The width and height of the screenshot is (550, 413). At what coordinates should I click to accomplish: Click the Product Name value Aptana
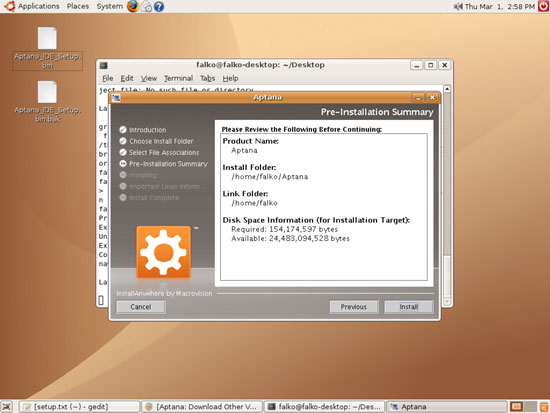(x=244, y=150)
